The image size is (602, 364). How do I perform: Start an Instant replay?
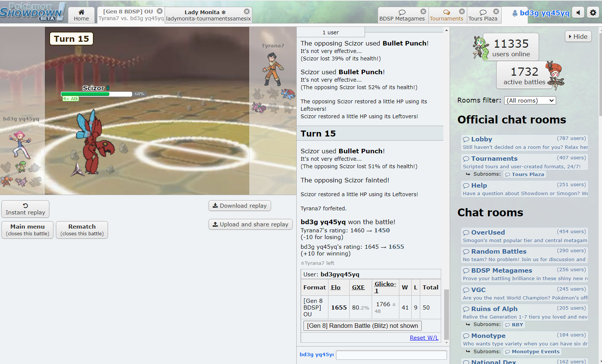25,209
